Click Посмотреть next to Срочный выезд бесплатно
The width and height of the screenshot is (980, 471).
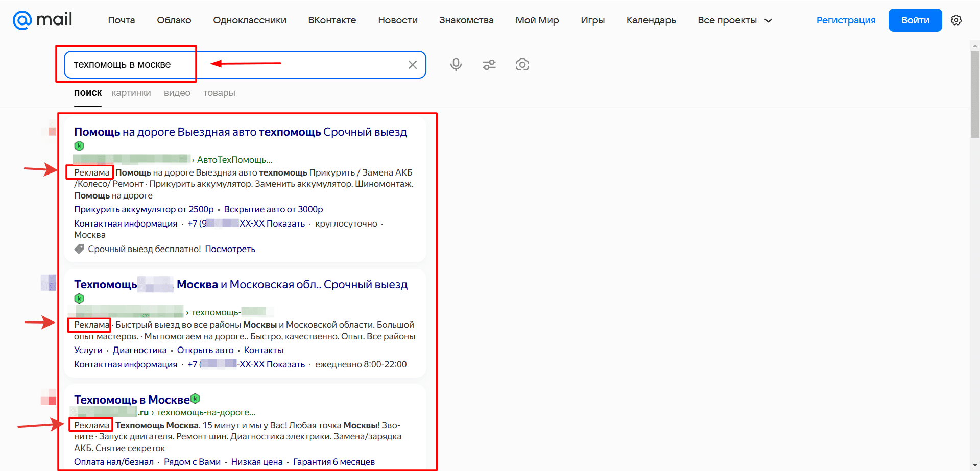pos(230,249)
